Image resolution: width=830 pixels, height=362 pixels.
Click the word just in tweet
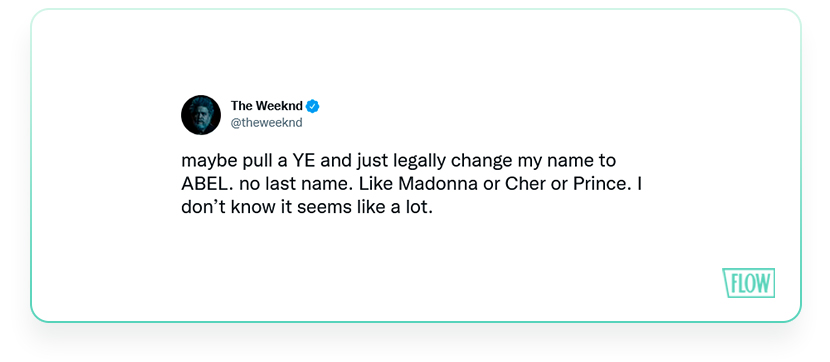pyautogui.click(x=371, y=161)
